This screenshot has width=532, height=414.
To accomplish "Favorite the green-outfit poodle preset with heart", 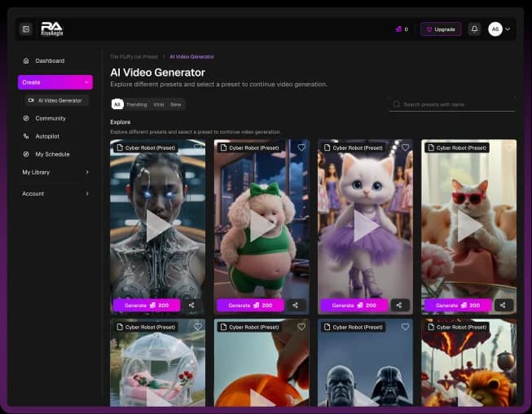I will point(301,148).
